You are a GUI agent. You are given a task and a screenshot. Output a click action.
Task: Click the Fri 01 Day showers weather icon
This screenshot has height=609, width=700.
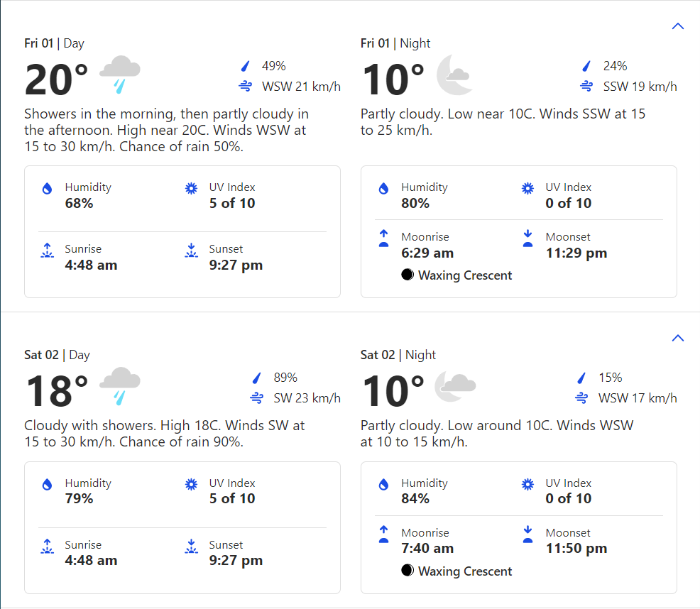tap(120, 74)
